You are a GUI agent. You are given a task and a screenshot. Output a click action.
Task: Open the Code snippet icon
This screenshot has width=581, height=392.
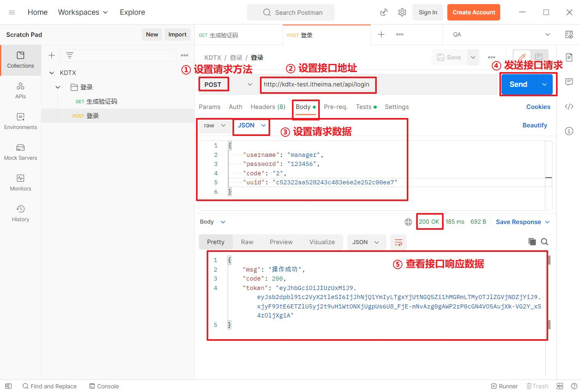coord(569,106)
